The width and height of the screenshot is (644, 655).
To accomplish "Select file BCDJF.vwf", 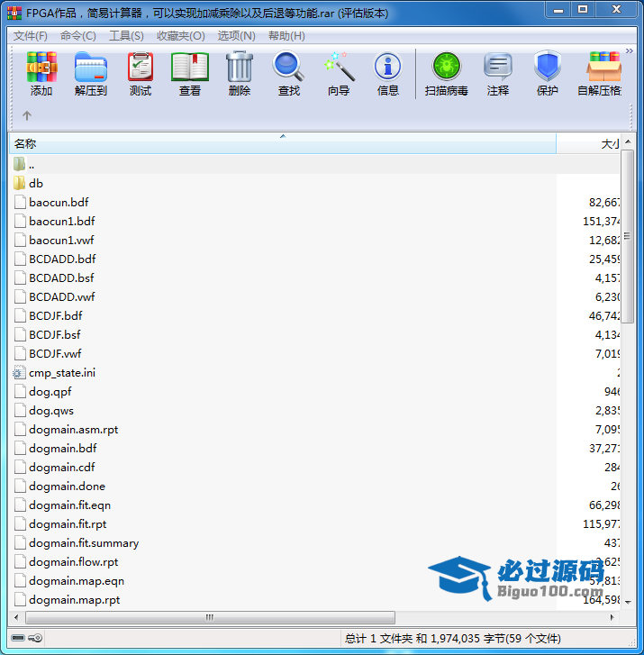I will (55, 353).
